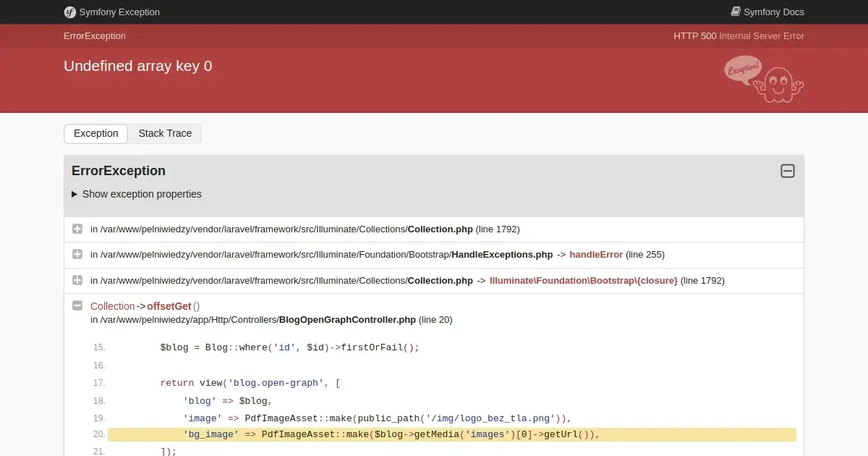Image resolution: width=868 pixels, height=456 pixels.
Task: Open the Symfony Docs link
Action: pyautogui.click(x=773, y=12)
